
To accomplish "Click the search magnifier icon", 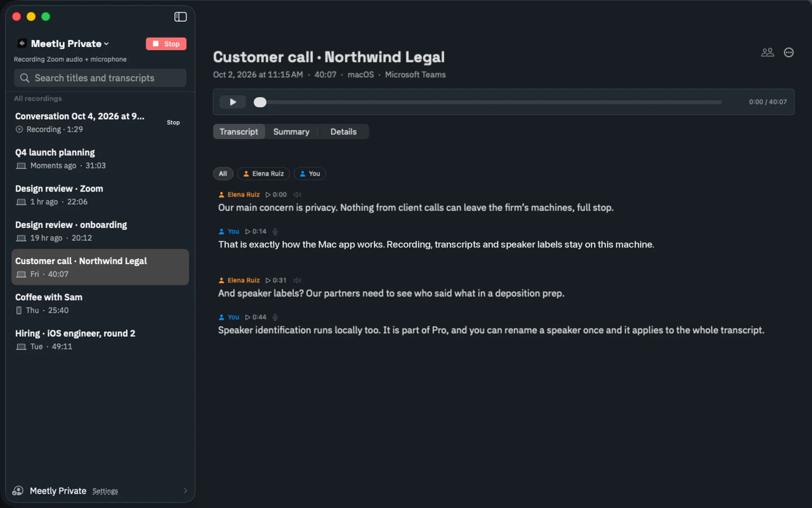I will 25,78.
